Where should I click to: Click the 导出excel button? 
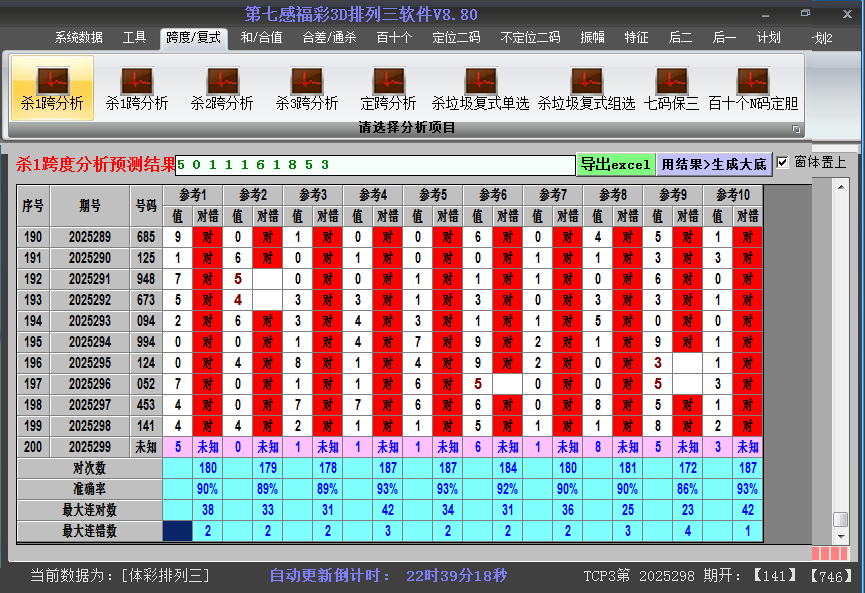click(x=615, y=164)
